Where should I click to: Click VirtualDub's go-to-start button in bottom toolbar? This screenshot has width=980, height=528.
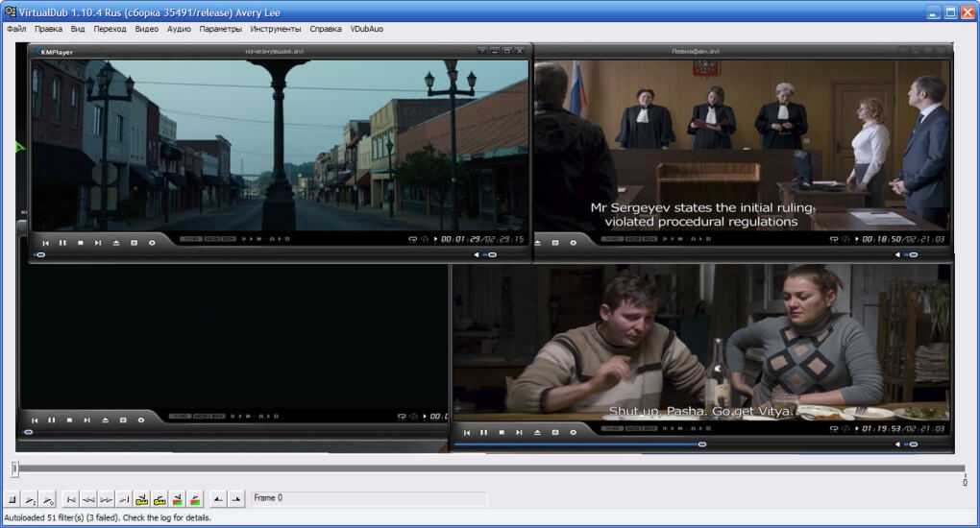click(70, 499)
